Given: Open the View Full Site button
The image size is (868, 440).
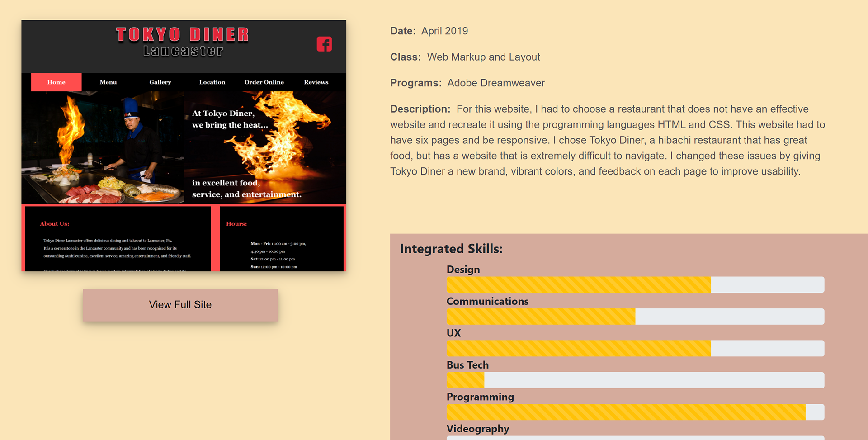Looking at the screenshot, I should tap(180, 305).
